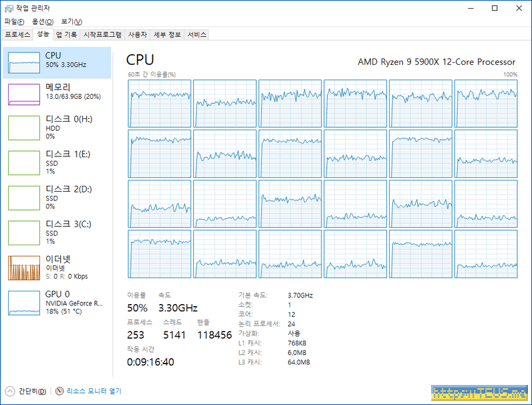
Task: Switch to the 사용자 tab
Action: [138, 35]
